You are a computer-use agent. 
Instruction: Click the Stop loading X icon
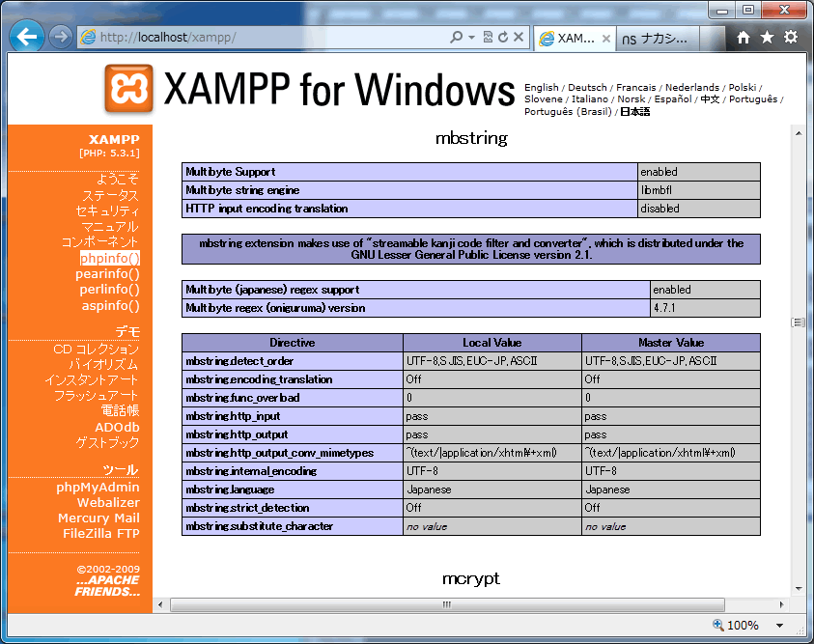519,38
